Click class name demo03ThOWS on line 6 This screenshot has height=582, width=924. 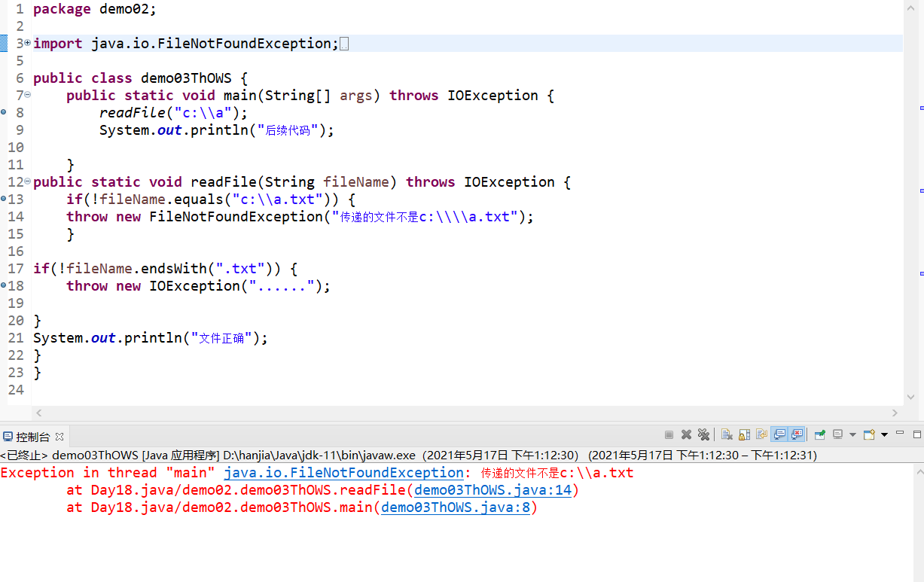click(186, 78)
